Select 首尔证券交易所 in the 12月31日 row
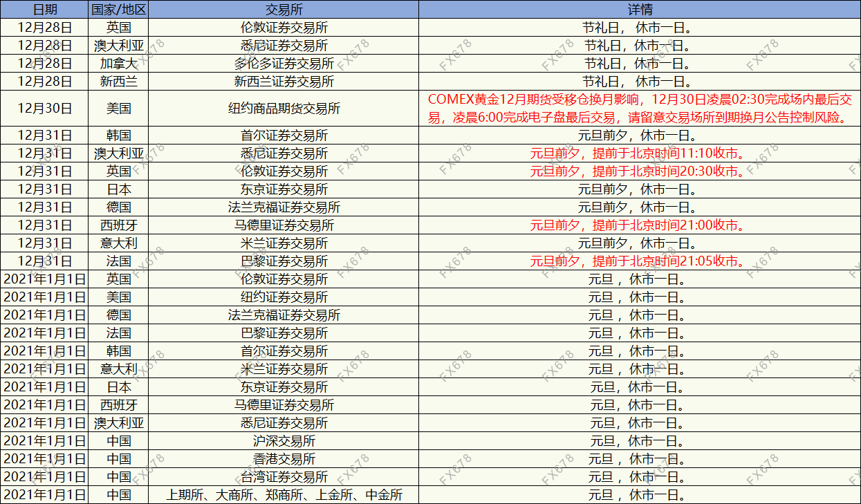861x504 pixels. click(284, 136)
